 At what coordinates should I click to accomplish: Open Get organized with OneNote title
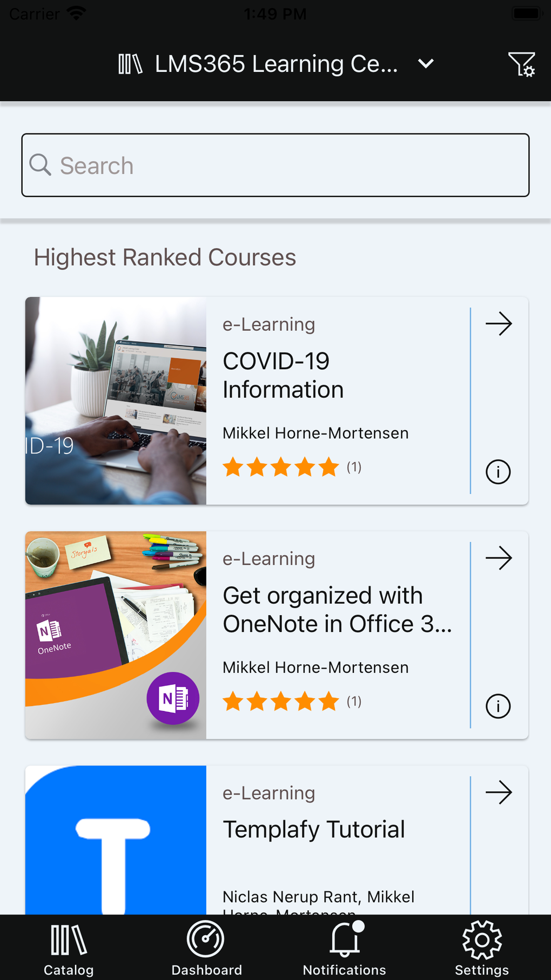click(337, 610)
